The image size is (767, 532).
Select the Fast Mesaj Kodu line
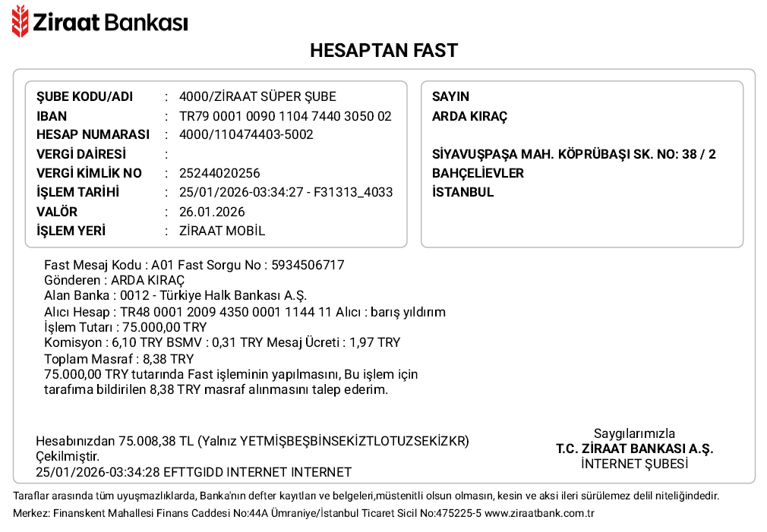coord(194,265)
